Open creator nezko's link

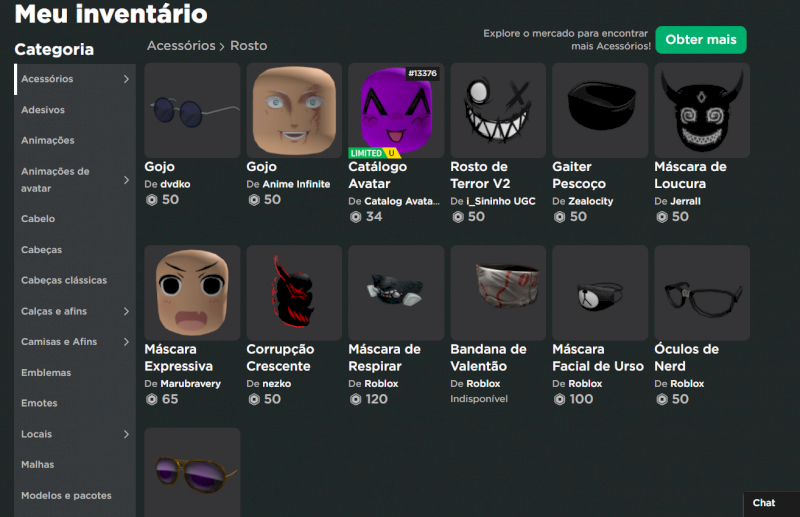277,383
